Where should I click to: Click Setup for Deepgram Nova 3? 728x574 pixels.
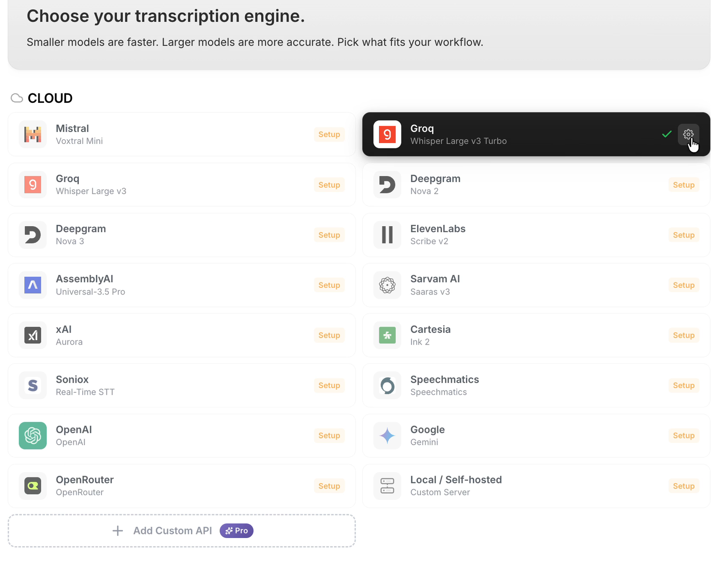point(329,235)
